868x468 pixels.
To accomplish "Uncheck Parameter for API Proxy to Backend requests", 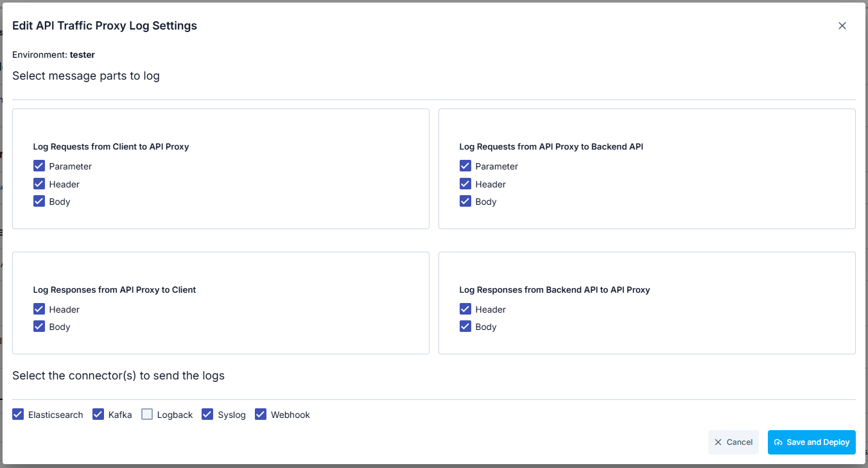I will (465, 166).
